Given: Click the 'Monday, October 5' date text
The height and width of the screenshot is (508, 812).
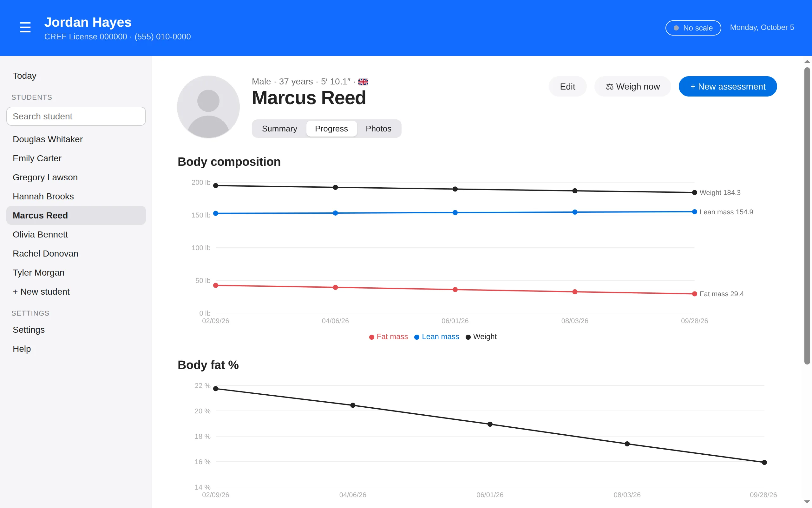Looking at the screenshot, I should (x=762, y=28).
